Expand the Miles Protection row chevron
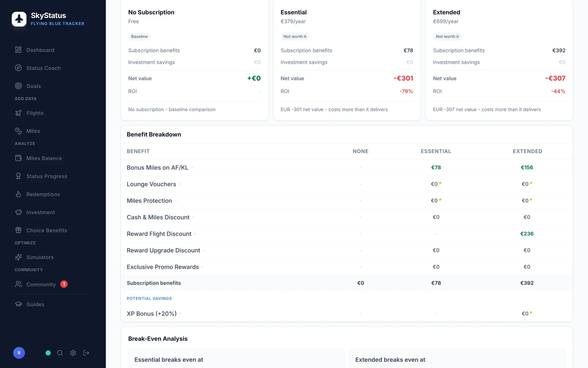Image resolution: width=588 pixels, height=368 pixels. (x=176, y=201)
